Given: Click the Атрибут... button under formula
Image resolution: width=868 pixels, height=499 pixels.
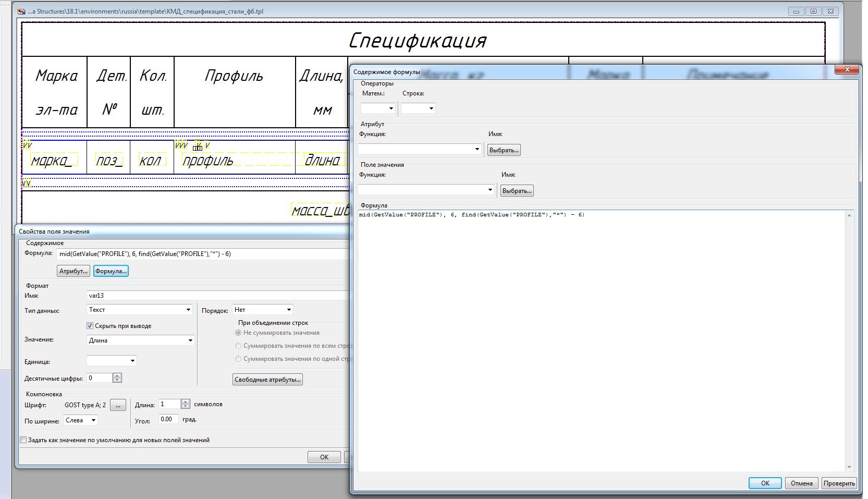Looking at the screenshot, I should (74, 271).
